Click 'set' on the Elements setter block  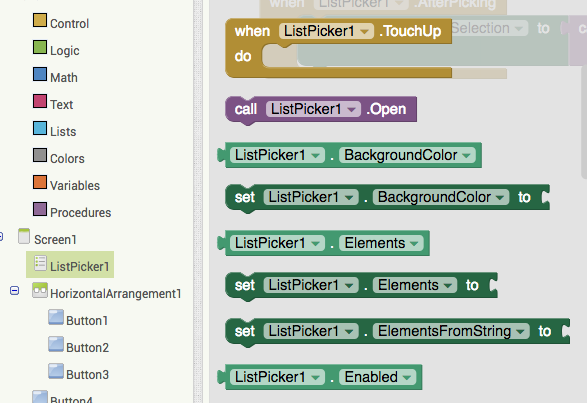(245, 285)
